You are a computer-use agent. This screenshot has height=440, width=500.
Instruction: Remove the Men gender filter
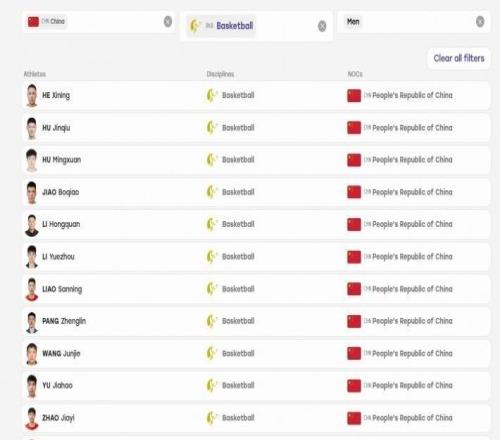480,22
